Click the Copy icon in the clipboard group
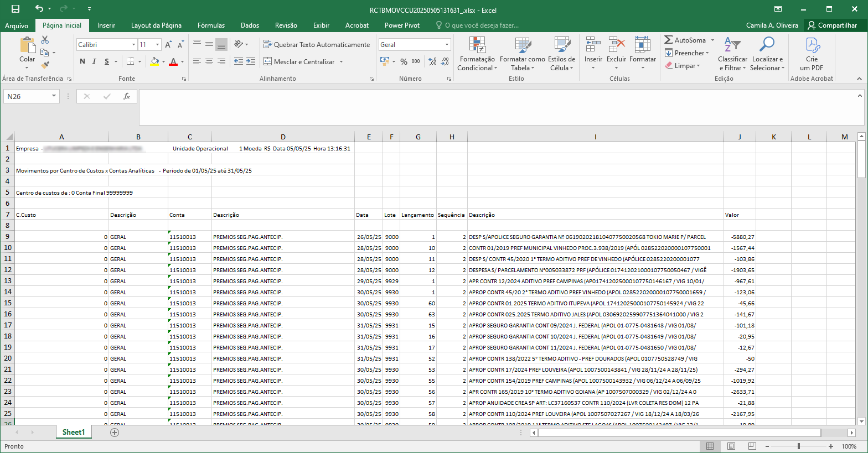This screenshot has height=453, width=868. pyautogui.click(x=45, y=53)
